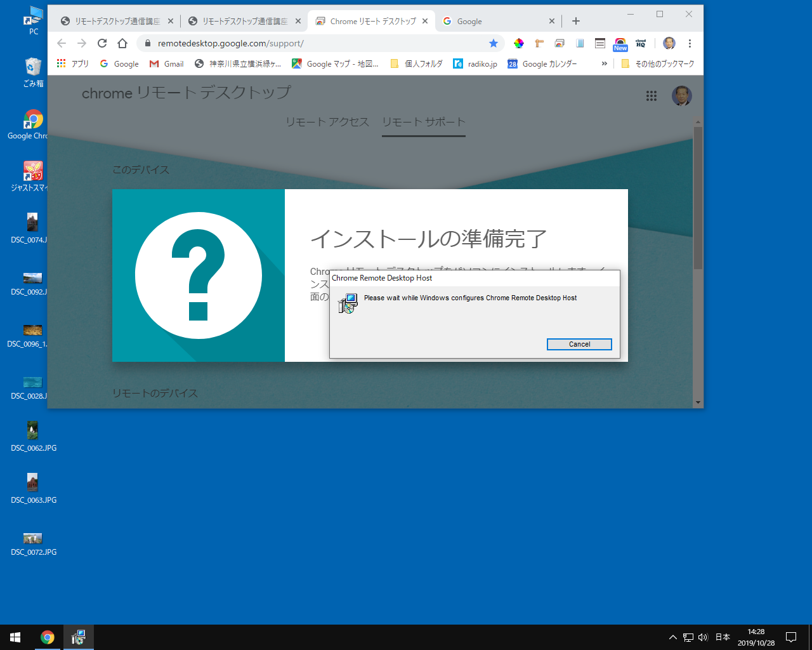This screenshot has width=812, height=650.
Task: Switch to the Google tab
Action: [498, 21]
